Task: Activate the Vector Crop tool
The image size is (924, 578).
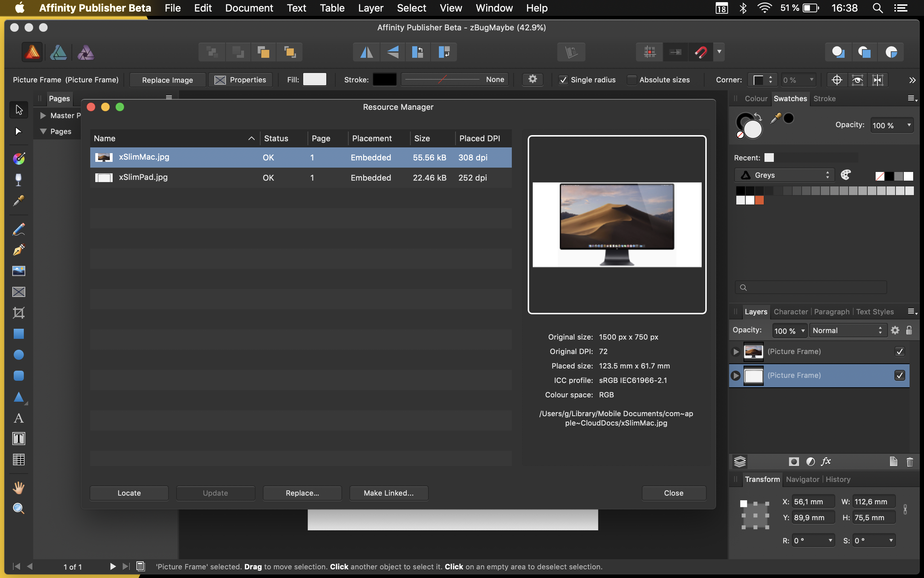Action: [x=19, y=313]
